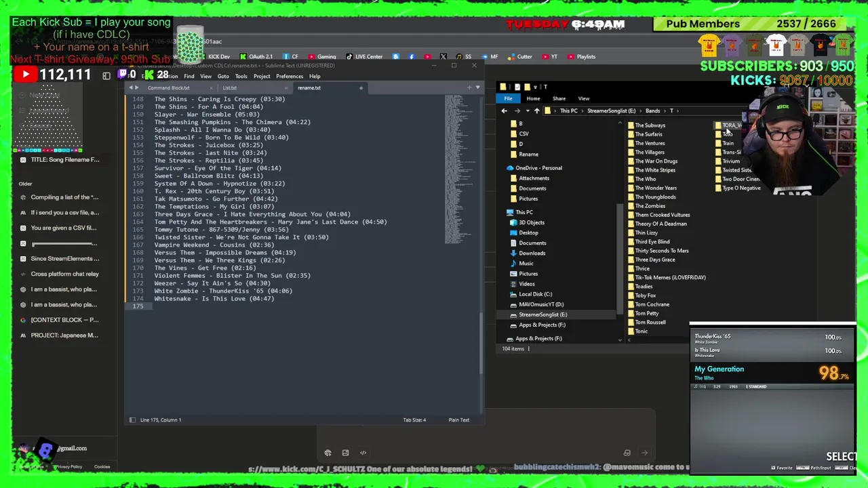Close the Command Block.txt tab

click(211, 88)
